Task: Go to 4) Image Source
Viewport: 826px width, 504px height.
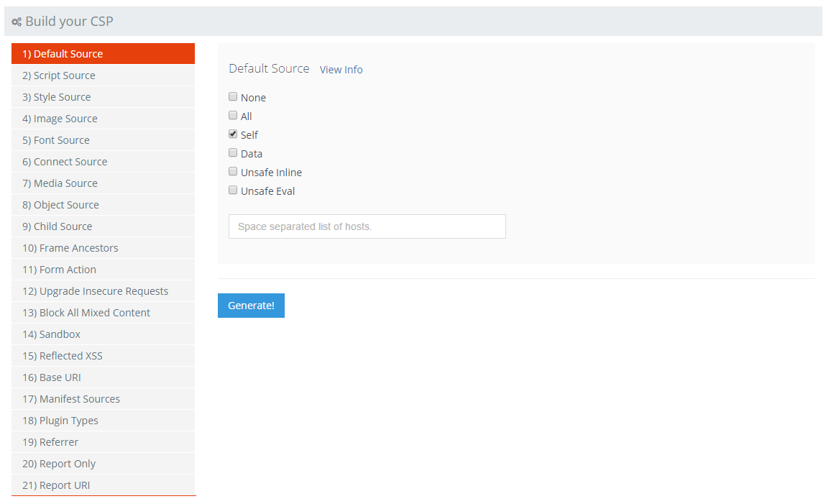Action: (104, 119)
